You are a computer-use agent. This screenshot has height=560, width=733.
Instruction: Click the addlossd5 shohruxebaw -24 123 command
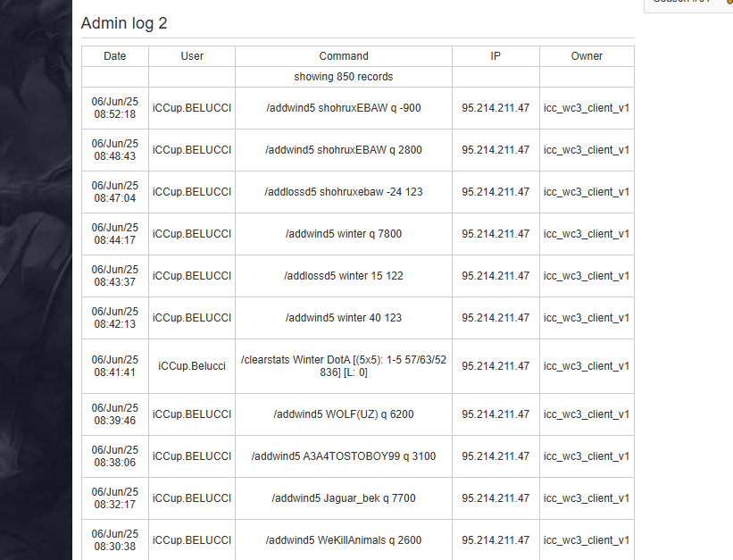pyautogui.click(x=344, y=192)
